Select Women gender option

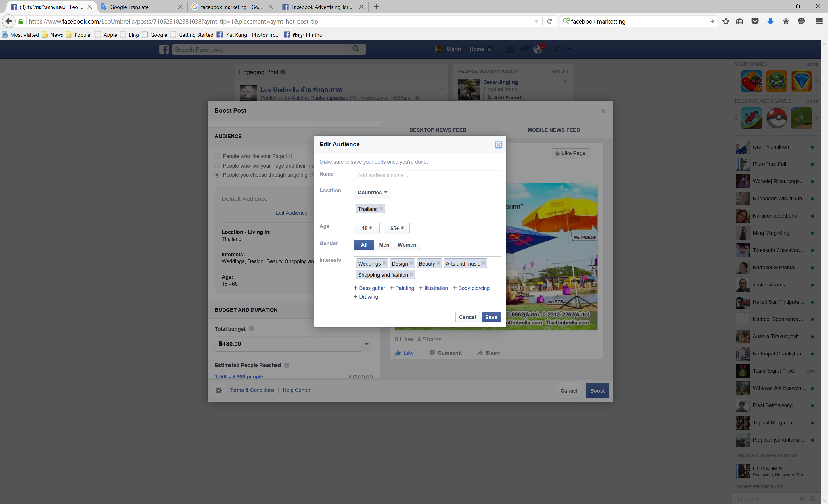(x=407, y=245)
